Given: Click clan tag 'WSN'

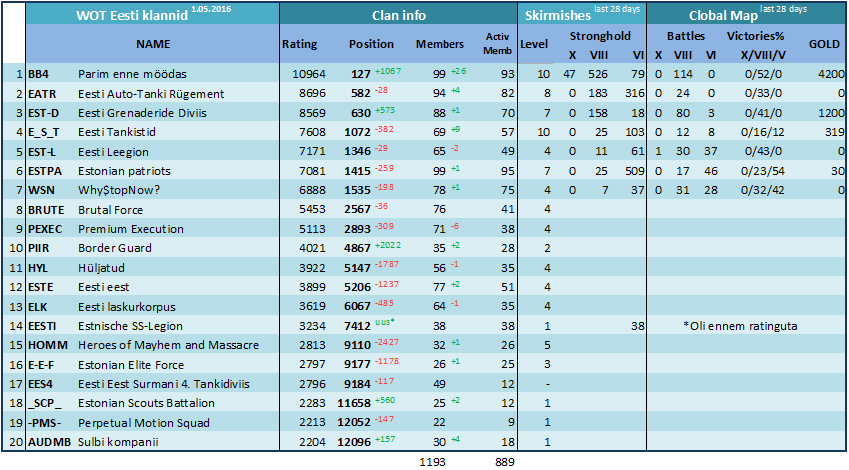Looking at the screenshot, I should pyautogui.click(x=41, y=191).
